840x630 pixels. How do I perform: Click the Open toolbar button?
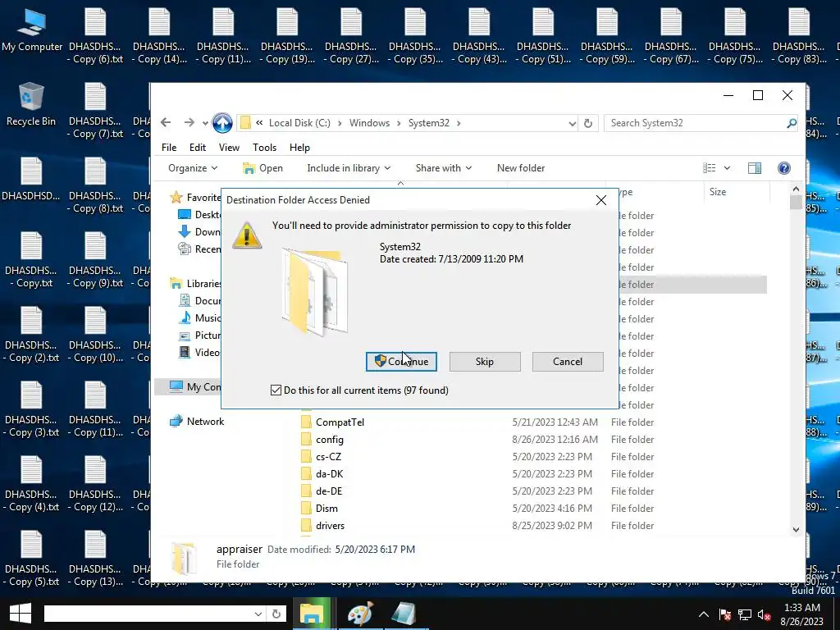click(x=262, y=168)
